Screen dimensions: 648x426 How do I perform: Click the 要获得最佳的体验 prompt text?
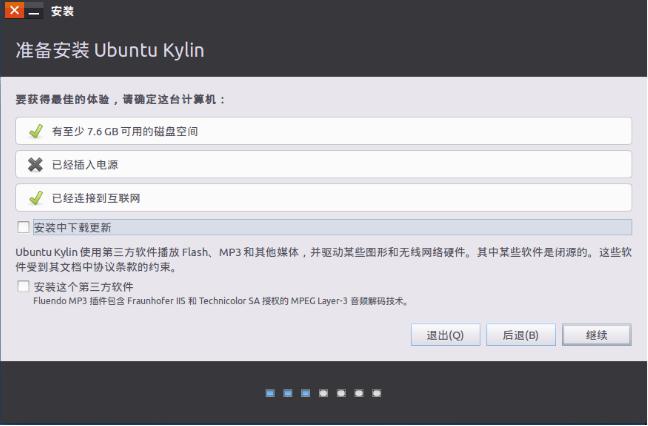[x=120, y=100]
